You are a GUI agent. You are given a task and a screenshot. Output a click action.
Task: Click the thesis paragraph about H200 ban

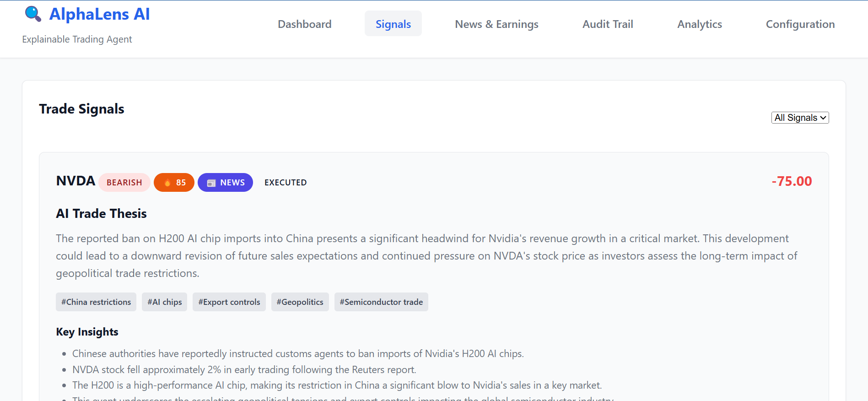pyautogui.click(x=426, y=256)
